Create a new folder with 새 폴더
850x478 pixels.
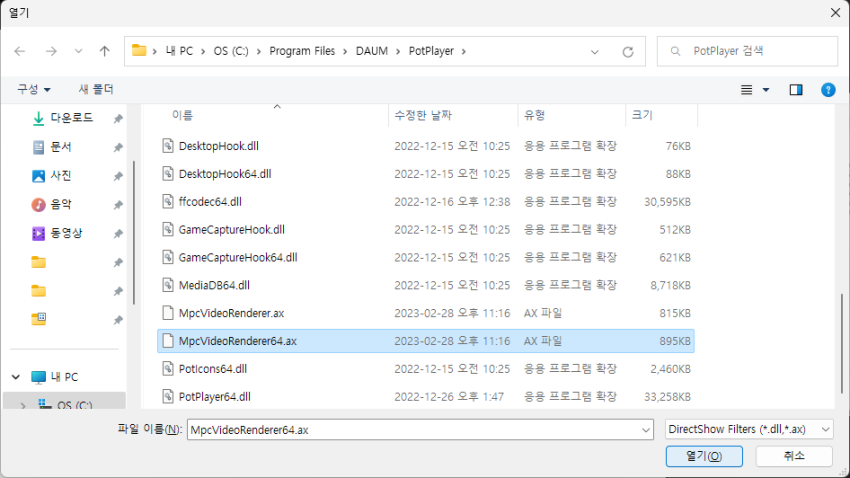[x=96, y=89]
